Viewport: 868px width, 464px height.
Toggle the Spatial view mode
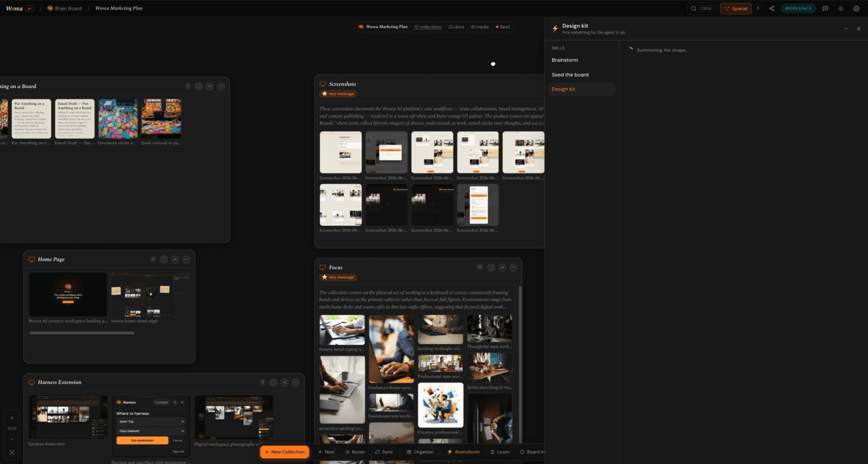point(736,8)
